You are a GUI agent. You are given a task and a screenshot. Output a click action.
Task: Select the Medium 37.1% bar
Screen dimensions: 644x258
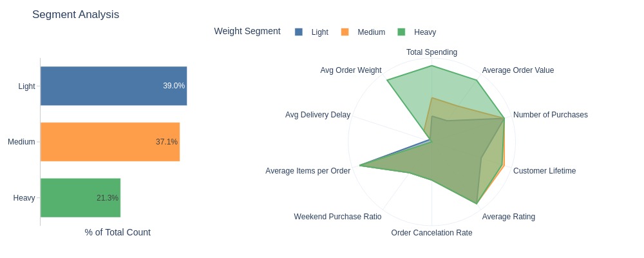[x=110, y=141]
